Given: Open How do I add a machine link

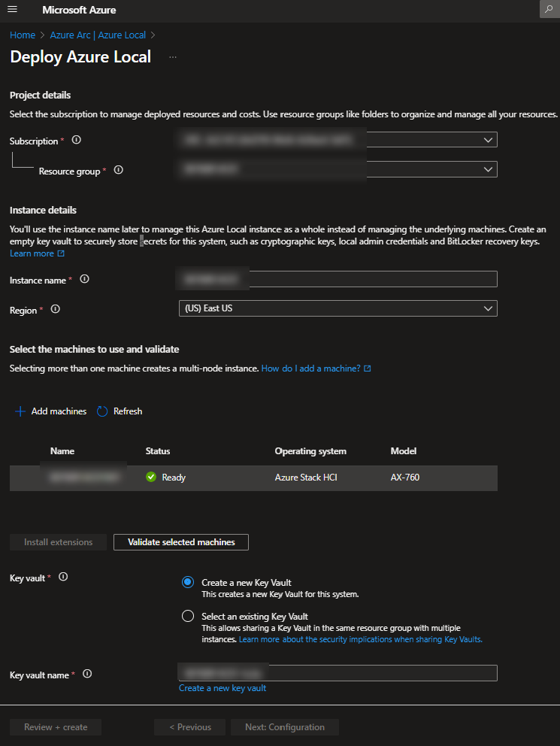Looking at the screenshot, I should 311,368.
